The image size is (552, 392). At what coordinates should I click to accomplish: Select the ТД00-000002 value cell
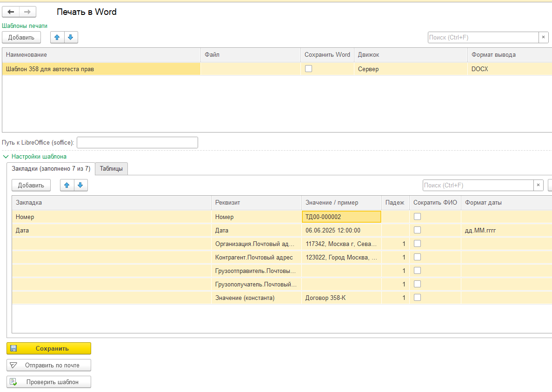(x=341, y=217)
